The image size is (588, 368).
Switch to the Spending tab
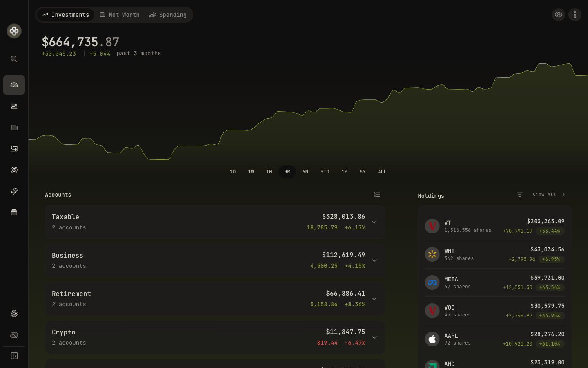click(168, 15)
